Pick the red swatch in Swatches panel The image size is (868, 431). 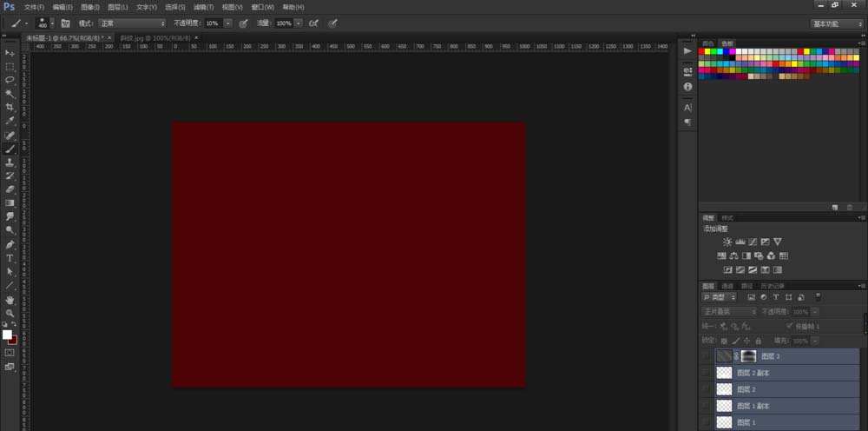coord(701,51)
